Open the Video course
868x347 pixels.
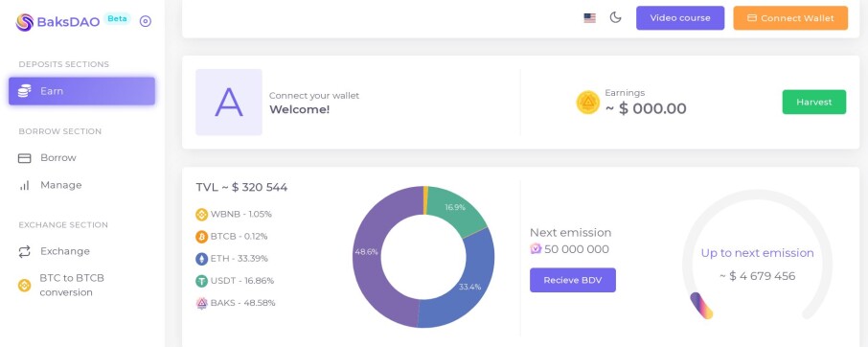pyautogui.click(x=680, y=17)
